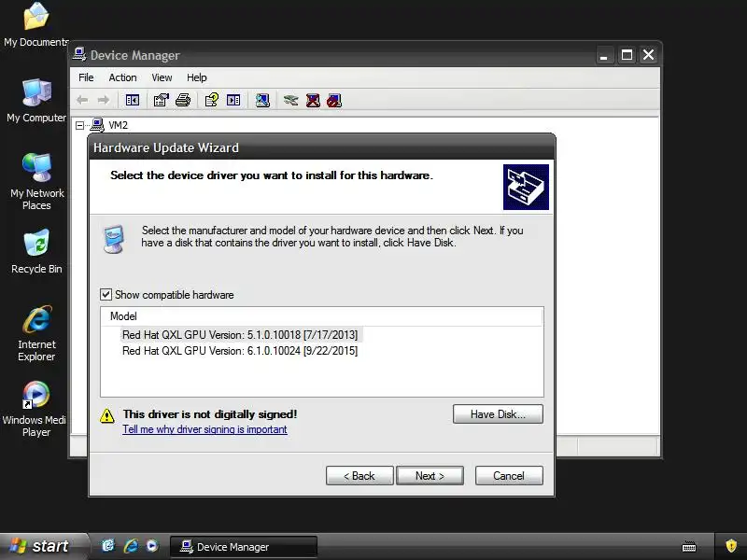Screen dimensions: 747x560
Task: Click the Help toolbar icon with question mark
Action: click(x=212, y=100)
